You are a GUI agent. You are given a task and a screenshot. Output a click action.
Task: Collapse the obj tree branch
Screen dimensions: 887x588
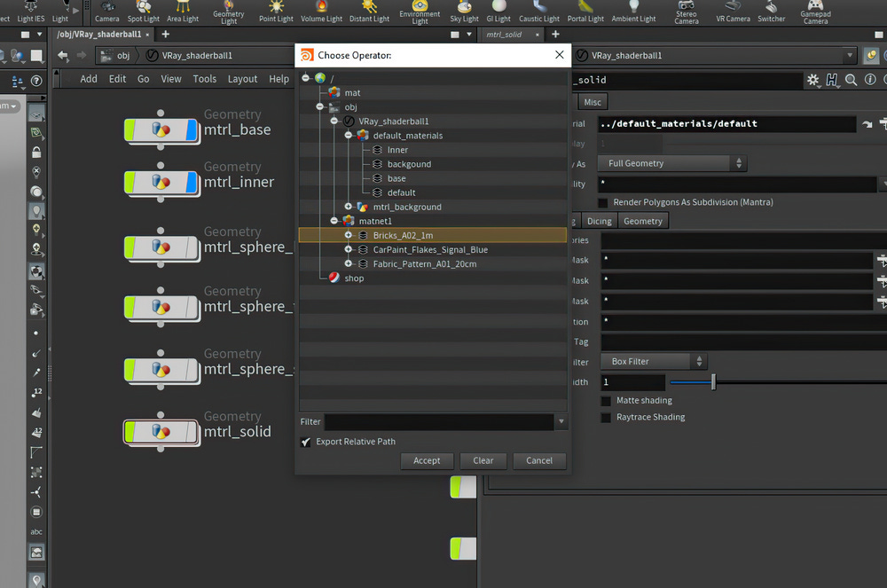click(319, 106)
